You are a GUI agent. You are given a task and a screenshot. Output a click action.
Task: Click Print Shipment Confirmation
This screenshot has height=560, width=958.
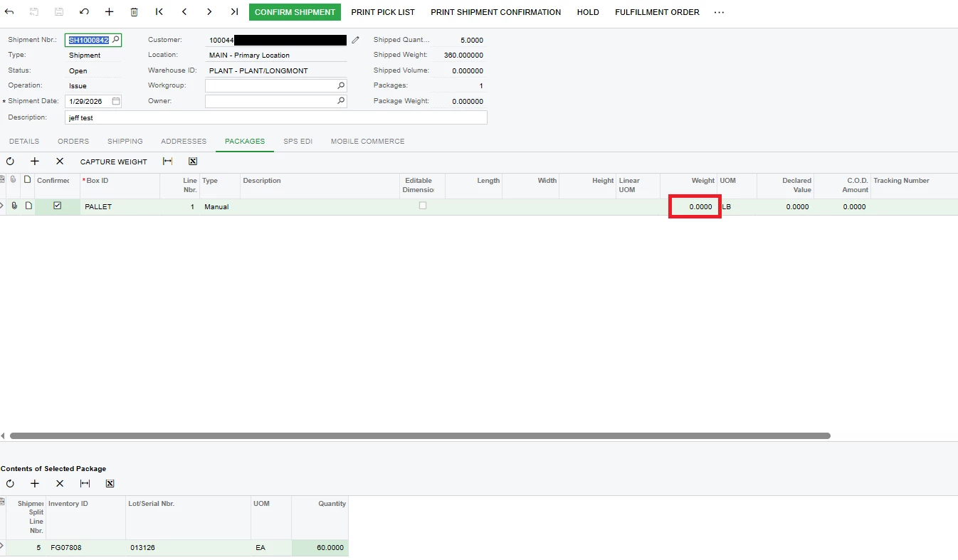(496, 12)
